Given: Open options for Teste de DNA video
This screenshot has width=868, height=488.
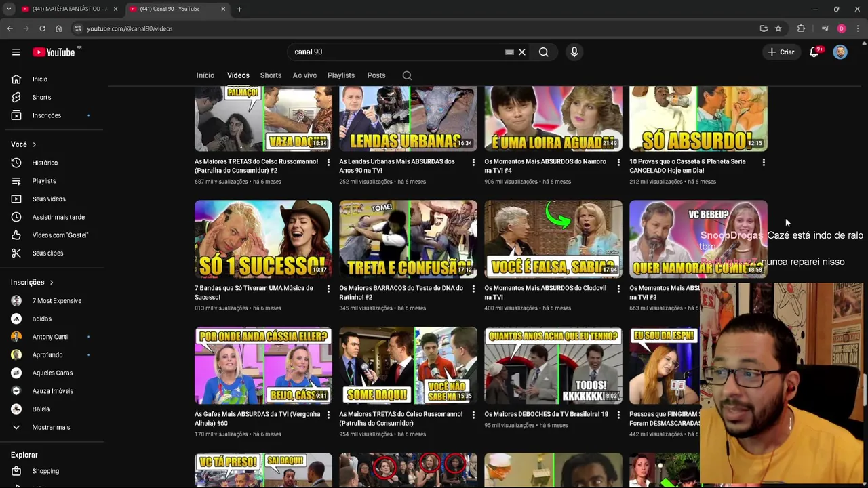Looking at the screenshot, I should pyautogui.click(x=473, y=289).
